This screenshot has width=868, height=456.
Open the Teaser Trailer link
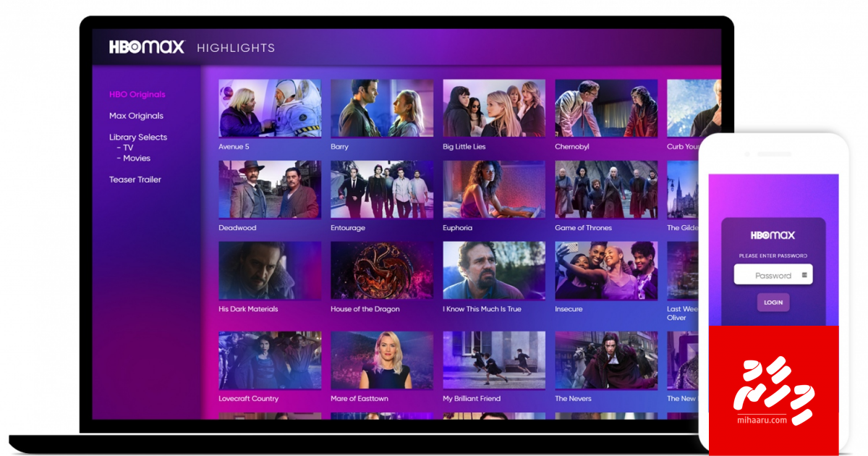pos(135,180)
